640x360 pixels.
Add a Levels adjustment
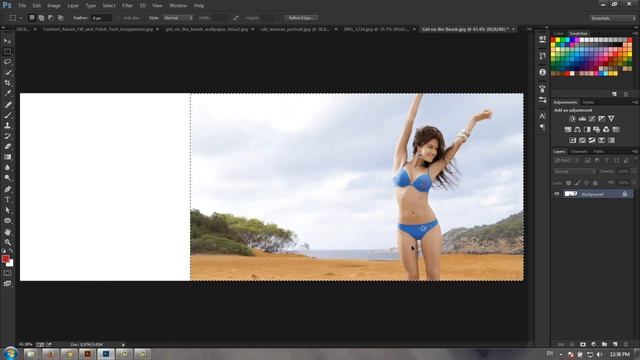point(582,119)
